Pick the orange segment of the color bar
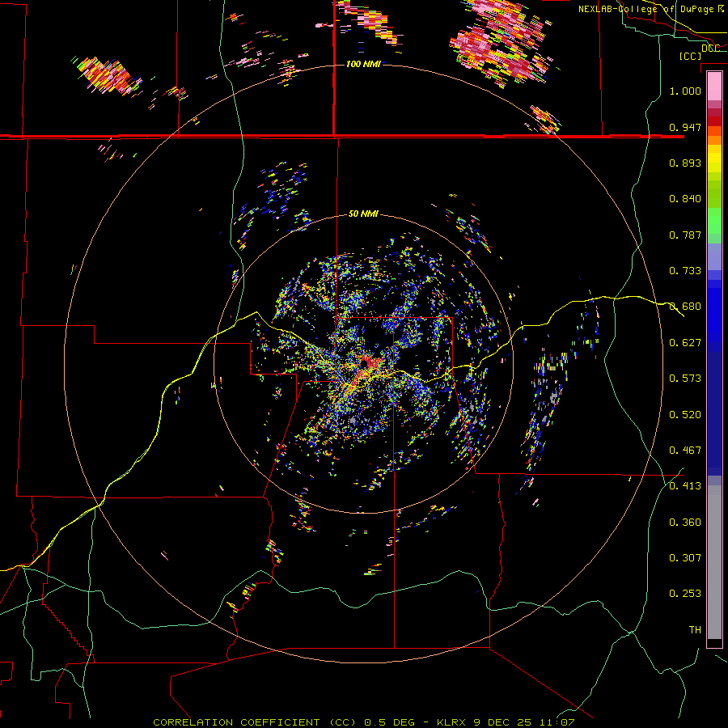 pyautogui.click(x=714, y=140)
